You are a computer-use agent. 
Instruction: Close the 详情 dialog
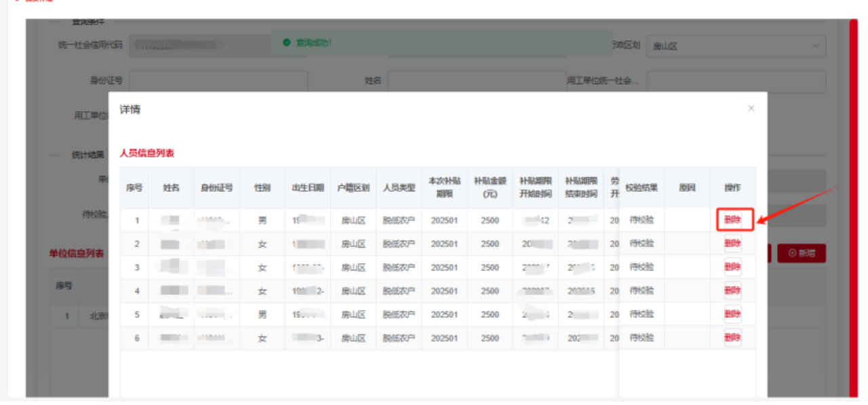pyautogui.click(x=751, y=109)
